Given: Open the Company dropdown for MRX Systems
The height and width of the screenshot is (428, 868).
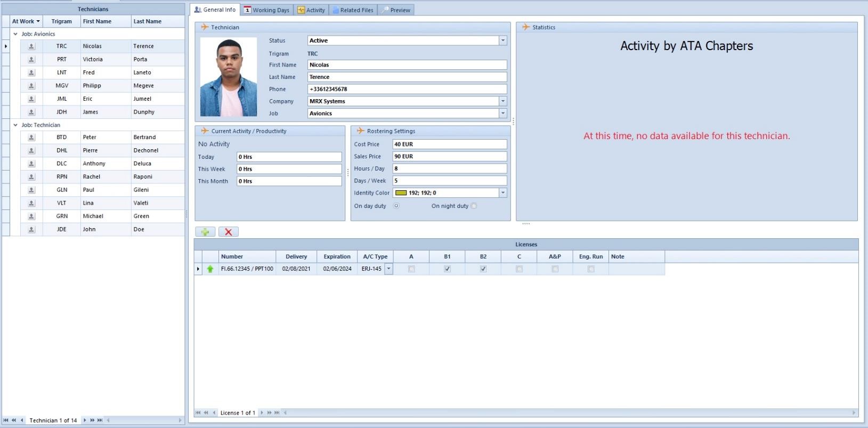Looking at the screenshot, I should pyautogui.click(x=502, y=101).
